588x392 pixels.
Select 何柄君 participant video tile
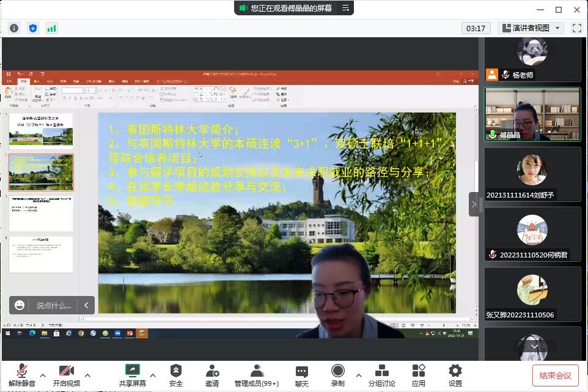click(x=532, y=234)
